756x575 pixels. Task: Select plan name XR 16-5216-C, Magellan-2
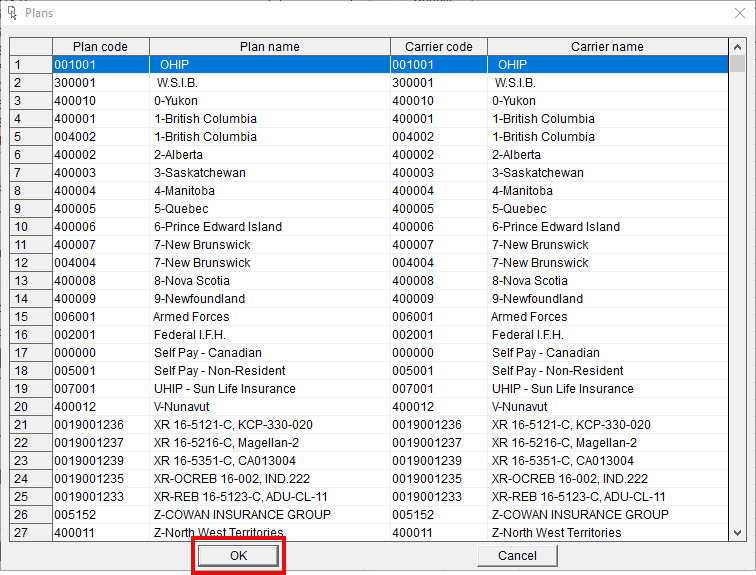coord(270,442)
